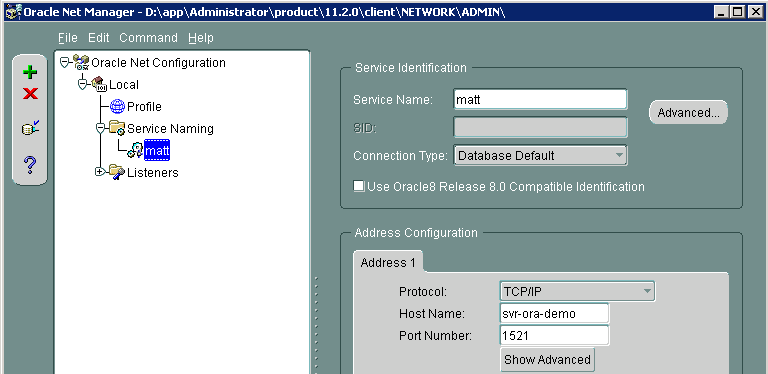Screen dimensions: 768x374
Task: Open help with the question mark icon
Action: pyautogui.click(x=30, y=165)
